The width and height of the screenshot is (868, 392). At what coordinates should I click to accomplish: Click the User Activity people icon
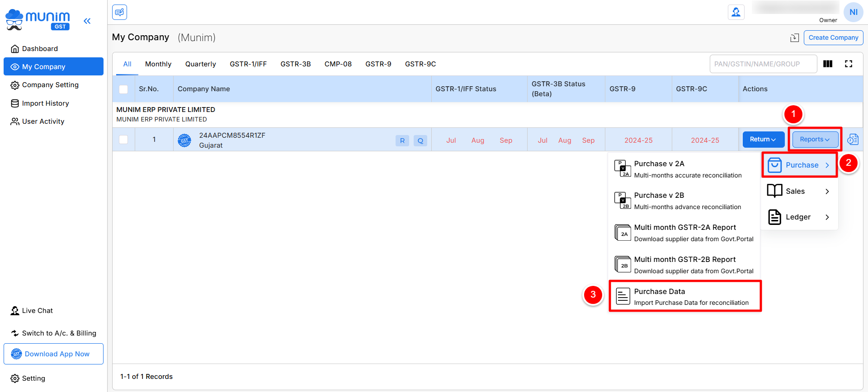(x=15, y=121)
